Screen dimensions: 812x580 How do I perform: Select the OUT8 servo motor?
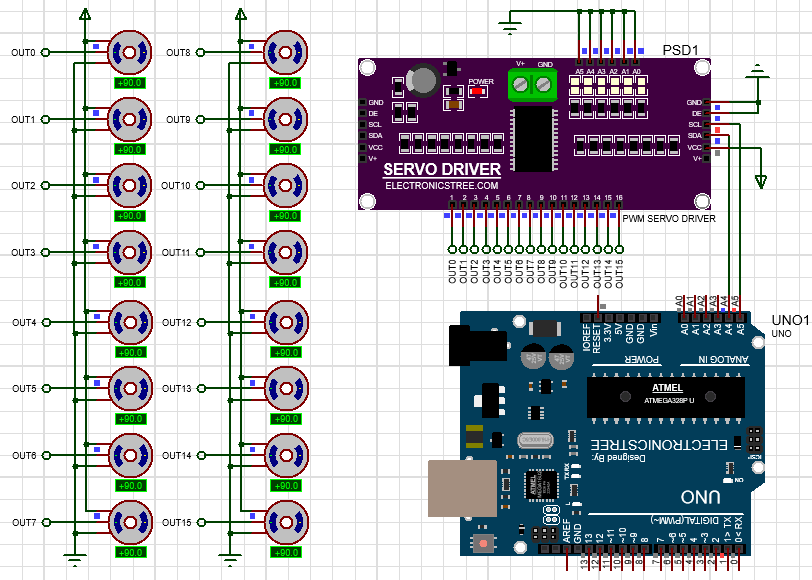(x=287, y=50)
